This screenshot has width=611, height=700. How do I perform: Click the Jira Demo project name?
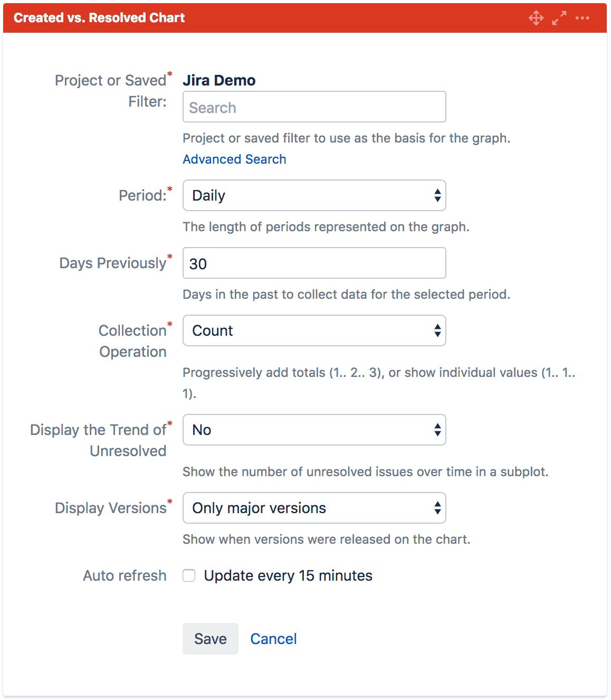[219, 80]
